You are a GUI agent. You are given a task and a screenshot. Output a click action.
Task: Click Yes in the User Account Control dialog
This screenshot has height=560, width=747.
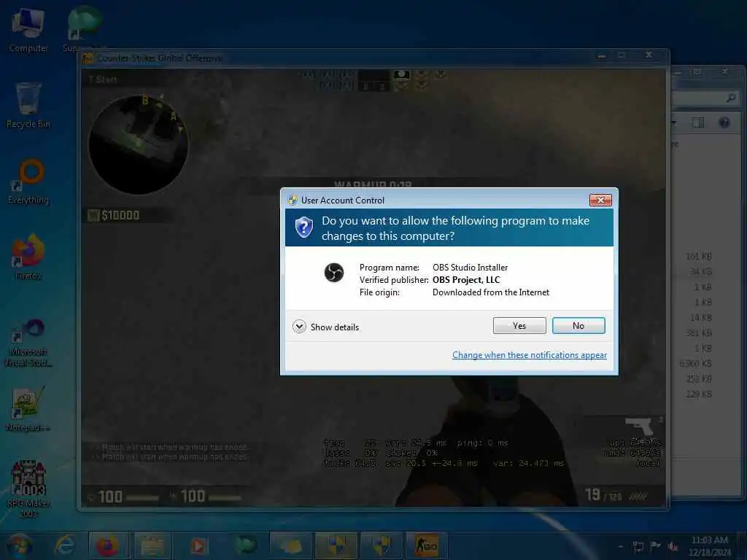coord(519,326)
